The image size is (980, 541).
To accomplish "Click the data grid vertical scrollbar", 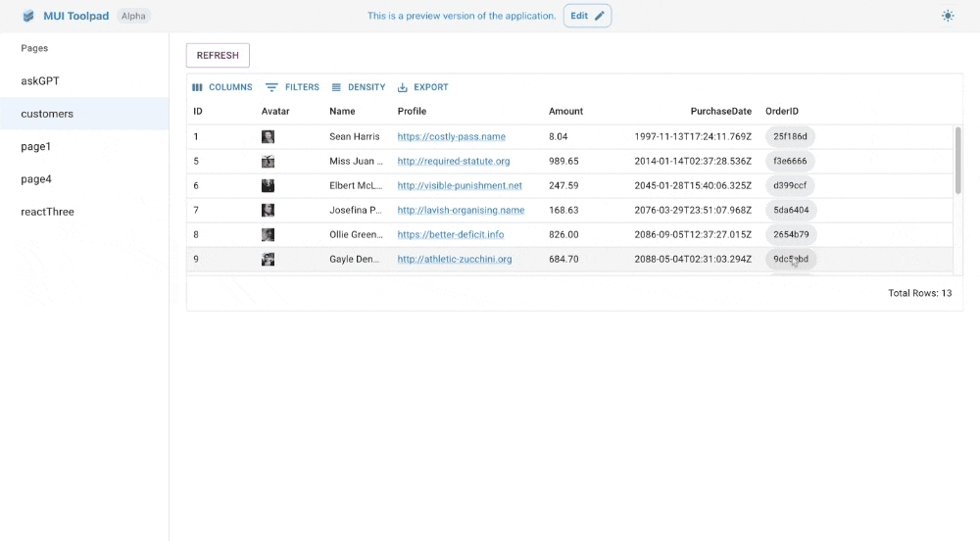I will pos(957,159).
